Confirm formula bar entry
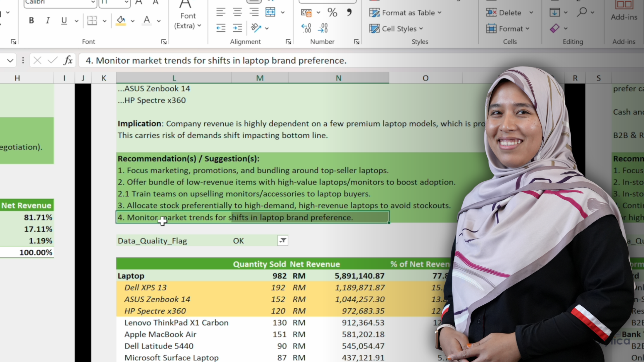Viewport: 644px width, 362px height. coord(52,60)
